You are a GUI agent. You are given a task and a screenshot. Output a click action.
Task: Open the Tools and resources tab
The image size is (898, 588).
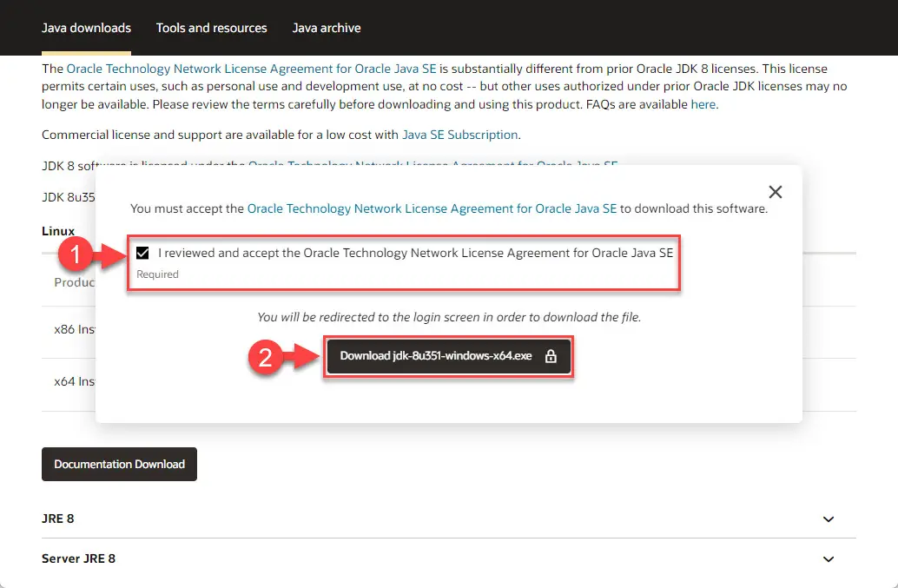(x=212, y=28)
